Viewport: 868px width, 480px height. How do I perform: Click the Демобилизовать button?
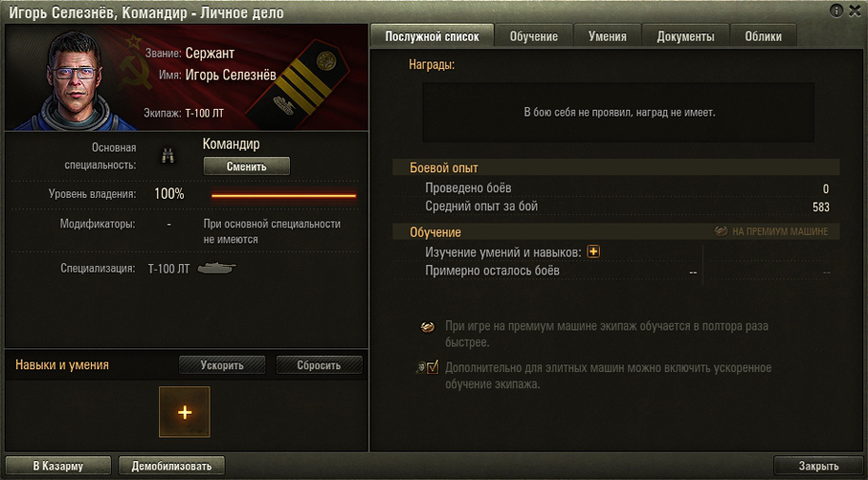172,466
